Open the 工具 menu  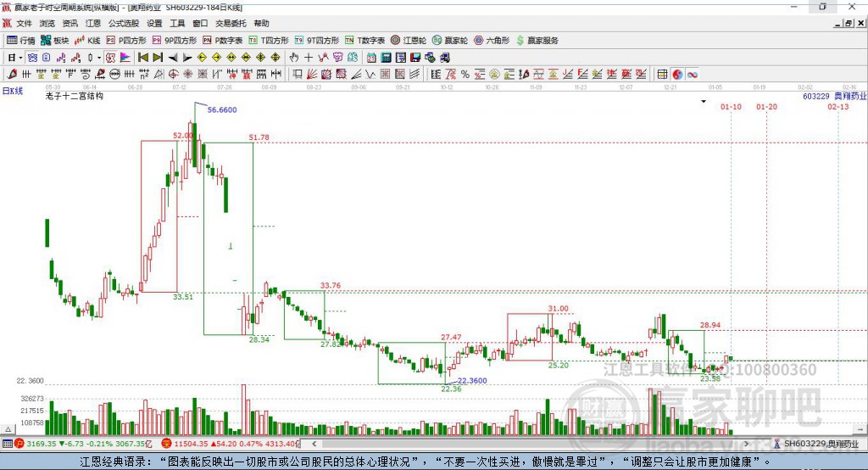[177, 23]
